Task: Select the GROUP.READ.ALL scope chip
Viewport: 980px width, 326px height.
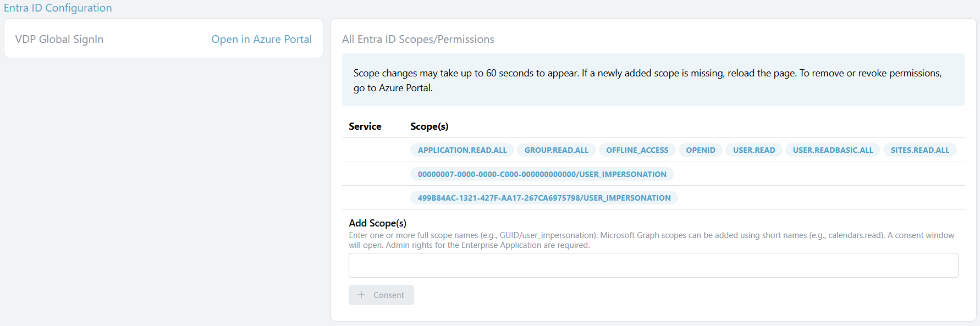Action: [556, 150]
